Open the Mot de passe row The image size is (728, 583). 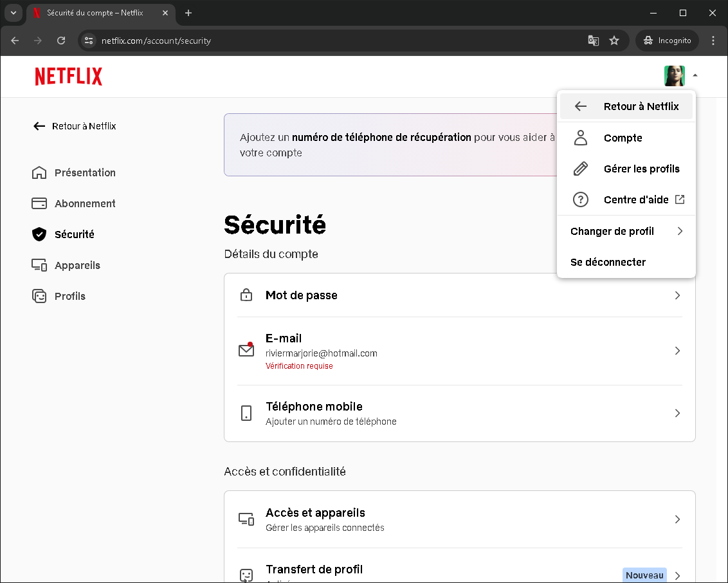click(460, 295)
